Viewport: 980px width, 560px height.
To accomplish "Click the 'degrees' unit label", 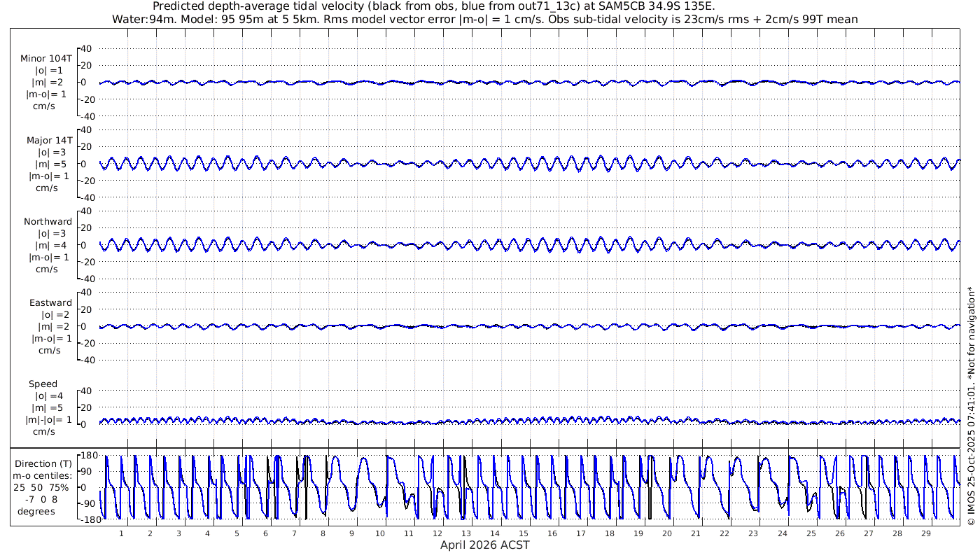I will pos(36,512).
